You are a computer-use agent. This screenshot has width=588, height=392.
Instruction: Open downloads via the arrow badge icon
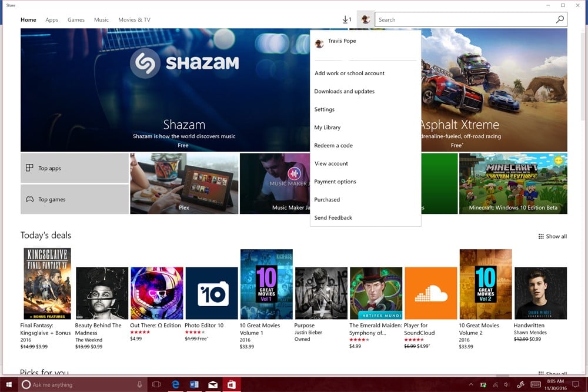pos(346,19)
